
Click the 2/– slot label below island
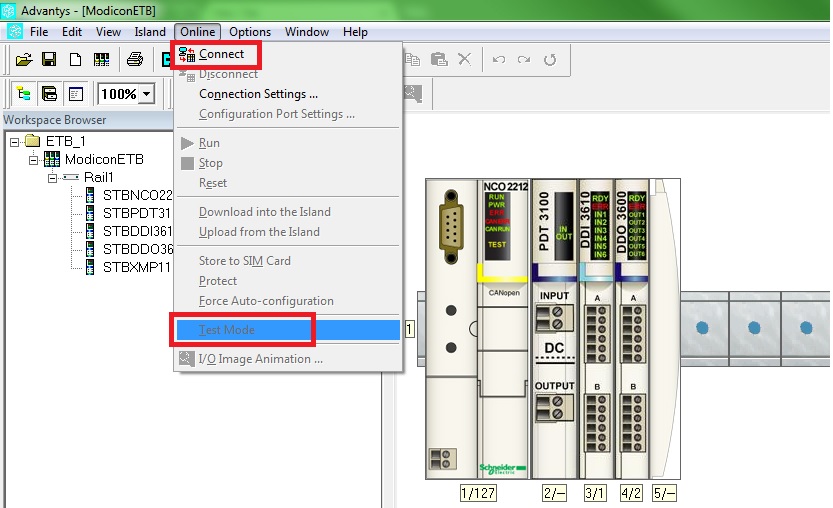(x=554, y=493)
